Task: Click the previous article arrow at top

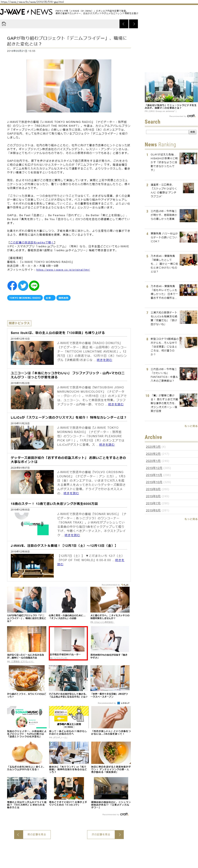Action: (124, 24)
